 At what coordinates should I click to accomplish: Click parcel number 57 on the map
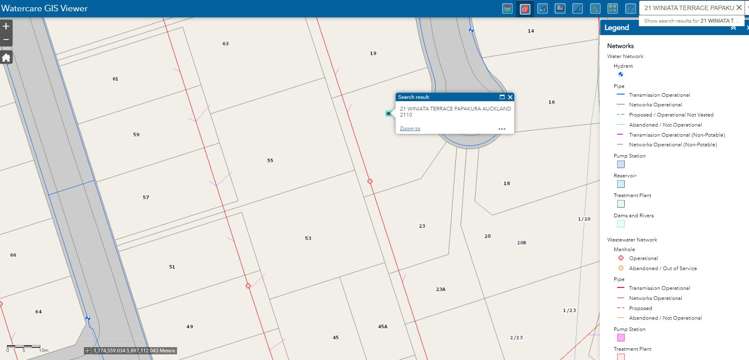pyautogui.click(x=146, y=197)
